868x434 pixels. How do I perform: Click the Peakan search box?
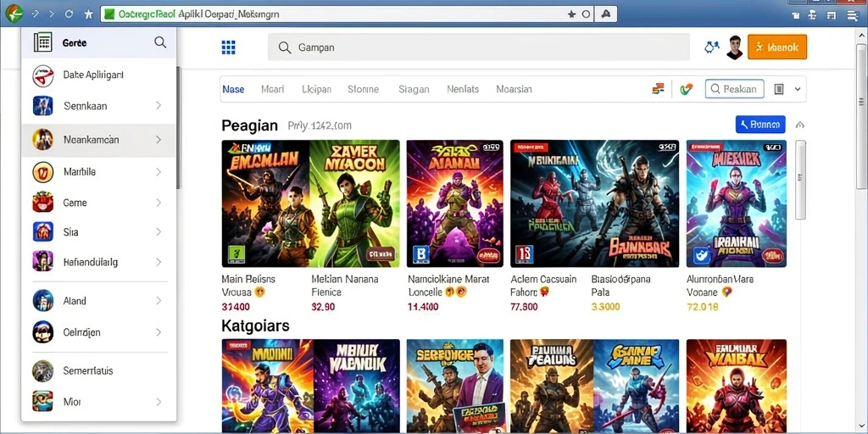(734, 88)
